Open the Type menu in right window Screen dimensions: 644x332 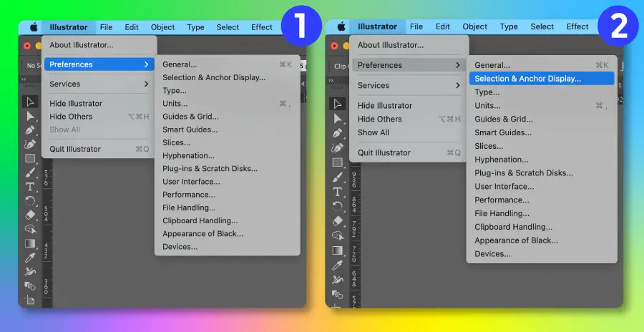pyautogui.click(x=509, y=26)
